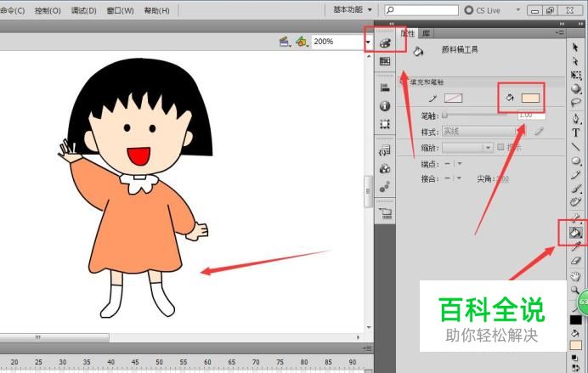Image resolution: width=588 pixels, height=373 pixels.
Task: Click the black-and-white default colors icon
Action: (x=575, y=358)
